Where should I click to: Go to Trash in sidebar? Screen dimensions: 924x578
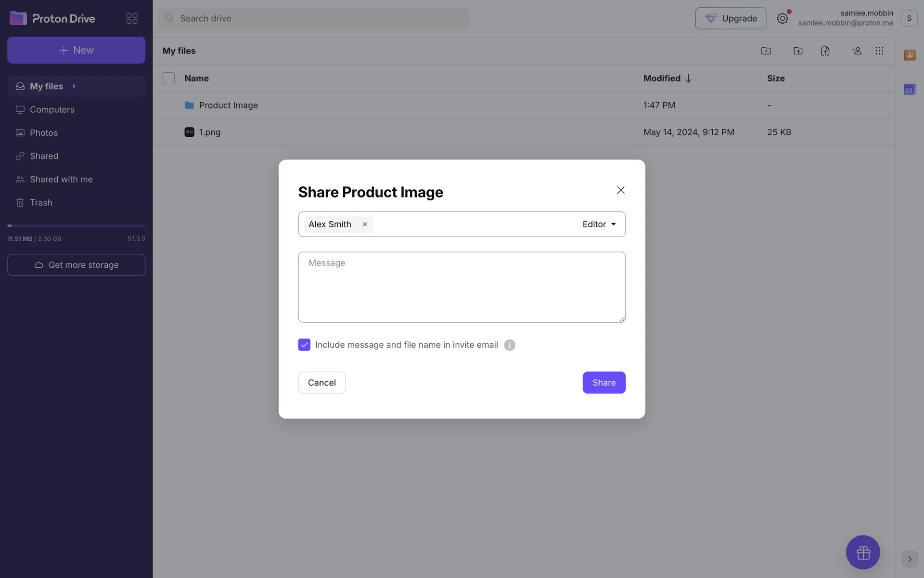(x=41, y=203)
